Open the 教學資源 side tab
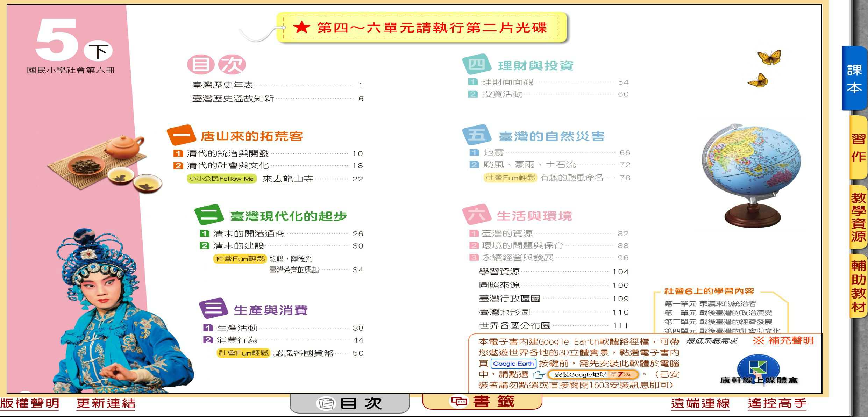This screenshot has height=417, width=868. (858, 217)
